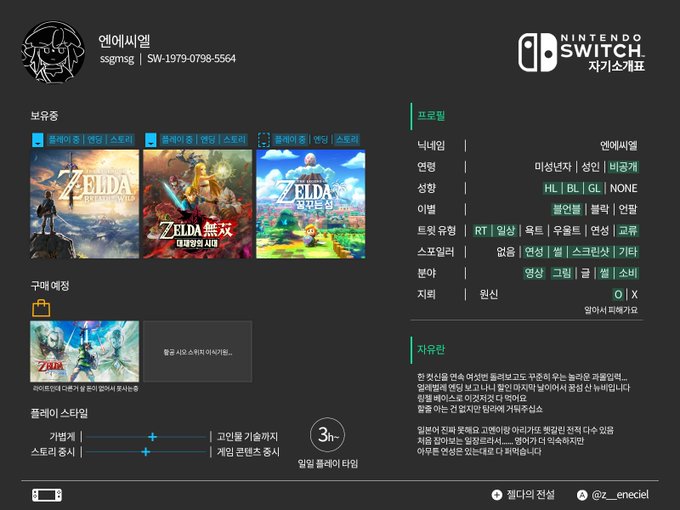Click the plus button icon beside 젤다의 전설
This screenshot has width=680, height=510.
coord(497,495)
